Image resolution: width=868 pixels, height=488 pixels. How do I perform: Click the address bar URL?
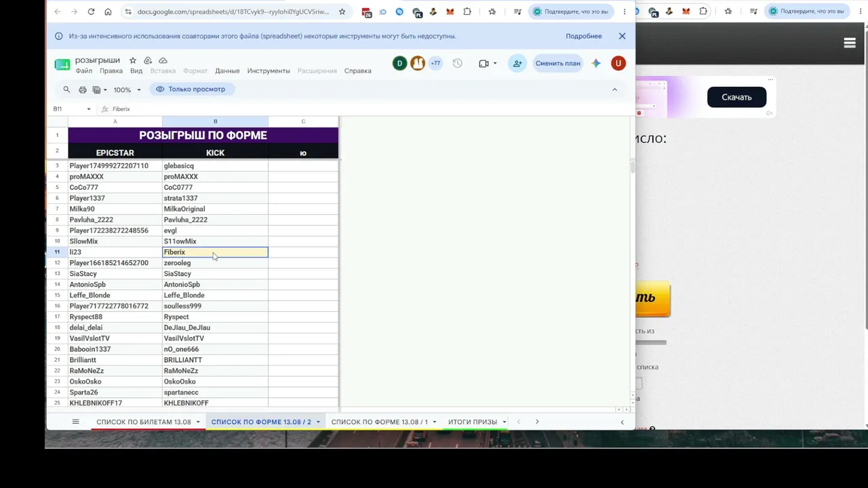pyautogui.click(x=233, y=12)
